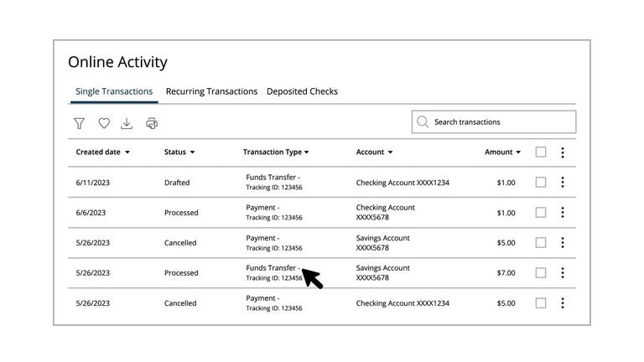Click the print icon
This screenshot has width=644, height=362.
tap(152, 123)
